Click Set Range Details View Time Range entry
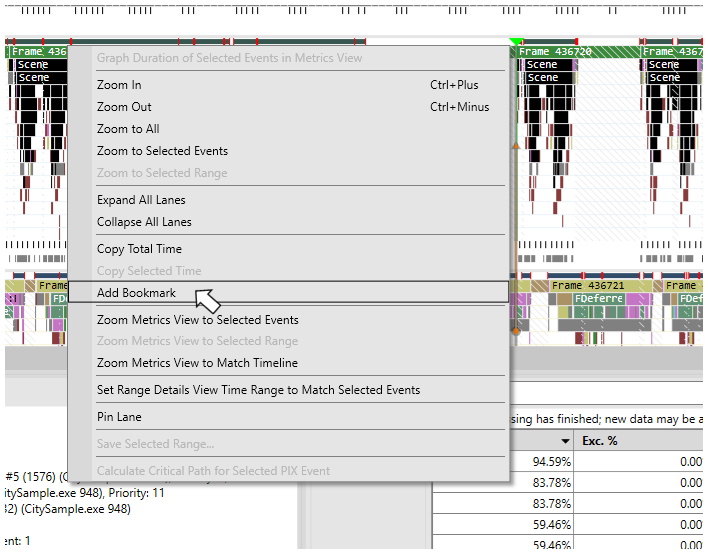This screenshot has height=559, width=708. (289, 390)
